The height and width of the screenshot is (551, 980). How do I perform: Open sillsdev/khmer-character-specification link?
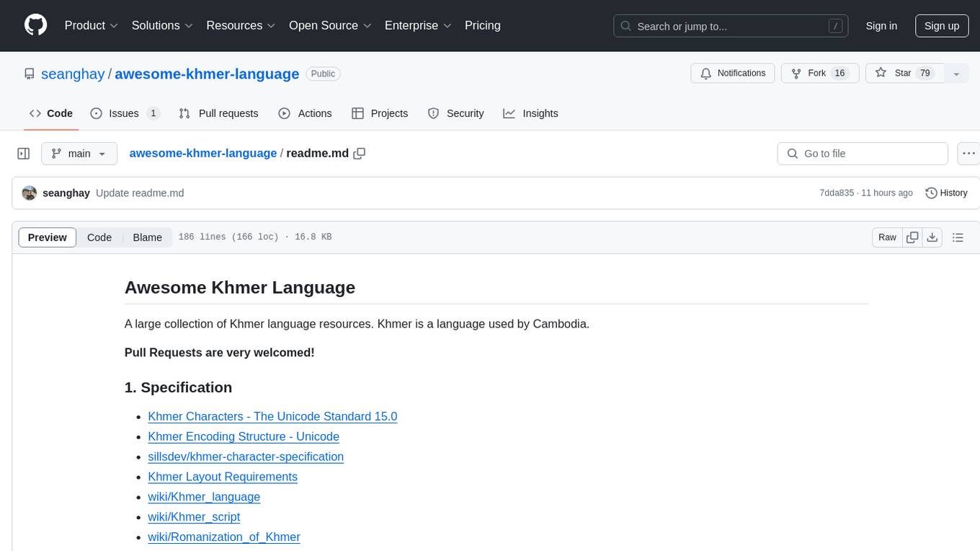tap(246, 457)
